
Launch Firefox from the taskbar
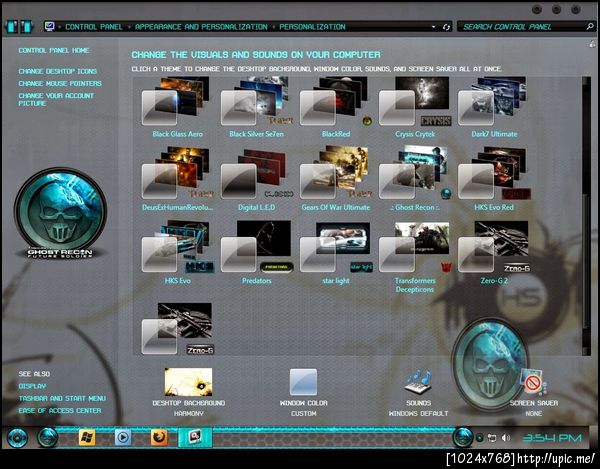tap(159, 437)
